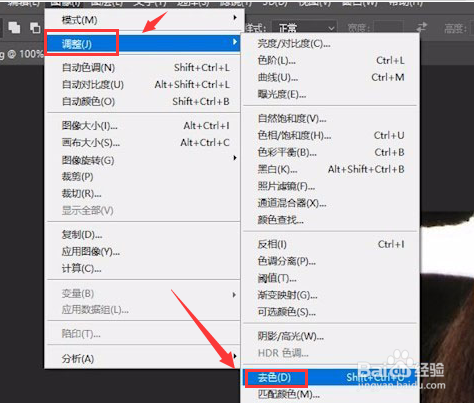The width and height of the screenshot is (474, 403).
Task: Click the 显示全部(V) entry
Action: [143, 211]
